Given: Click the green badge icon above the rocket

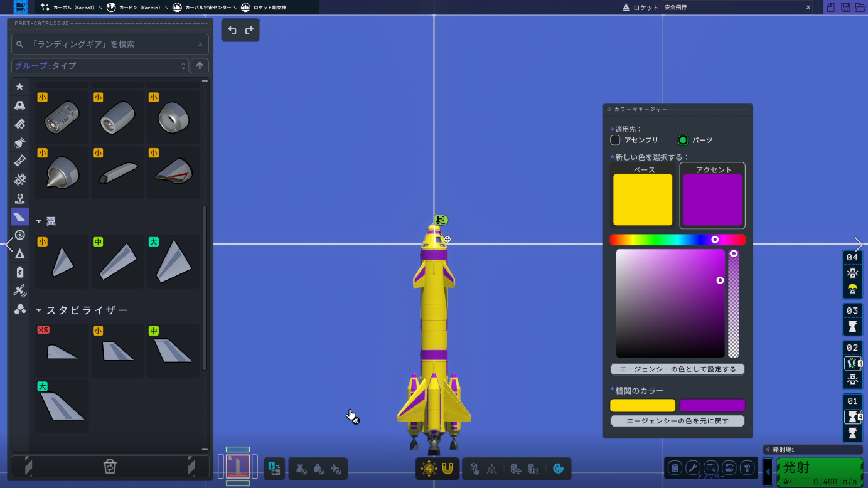Looking at the screenshot, I should [x=441, y=220].
